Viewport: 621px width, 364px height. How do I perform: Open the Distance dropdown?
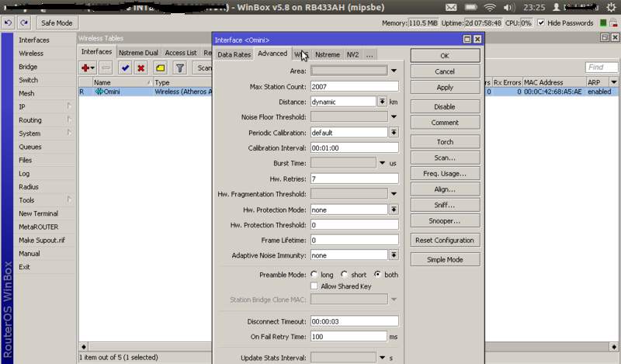(382, 102)
